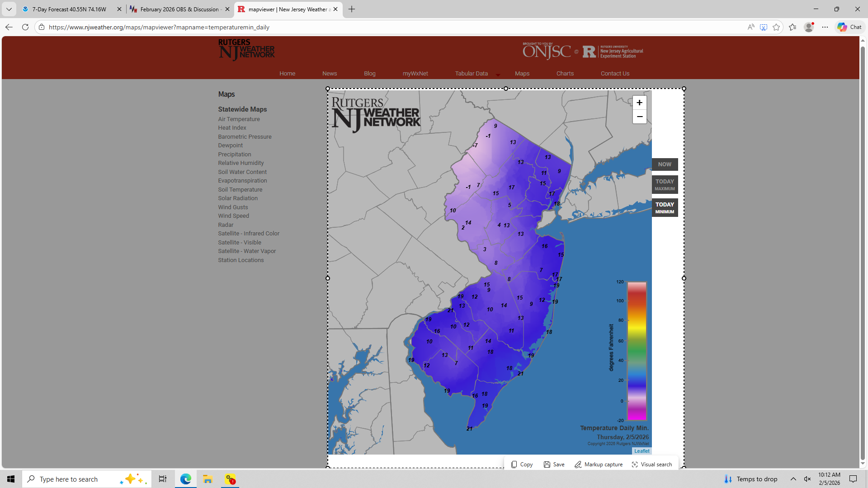Screen dimensions: 868x488
Task: Open Copilot Chat in the toolbar
Action: (849, 27)
